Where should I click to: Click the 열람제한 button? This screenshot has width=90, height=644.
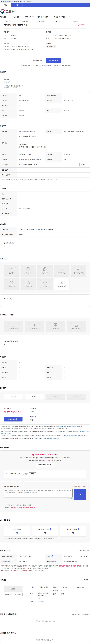click(18, 594)
